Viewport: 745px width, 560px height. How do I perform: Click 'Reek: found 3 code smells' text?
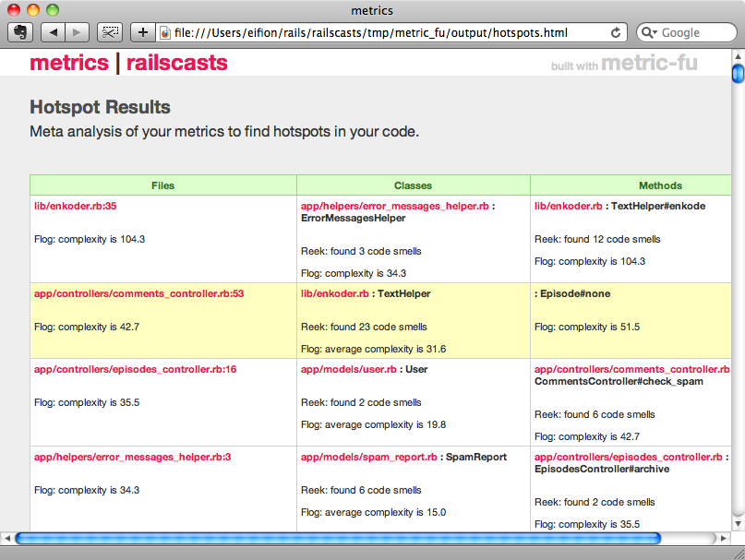pos(361,251)
